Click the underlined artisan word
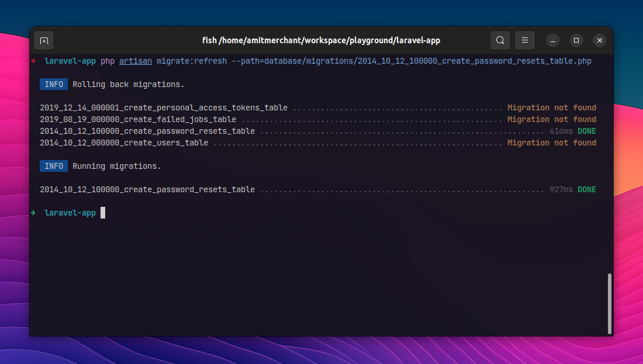 (136, 61)
